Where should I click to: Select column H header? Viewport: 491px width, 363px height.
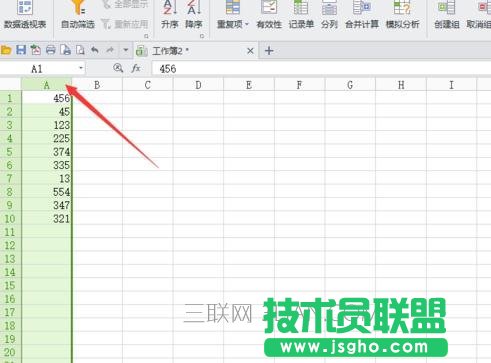coord(401,85)
